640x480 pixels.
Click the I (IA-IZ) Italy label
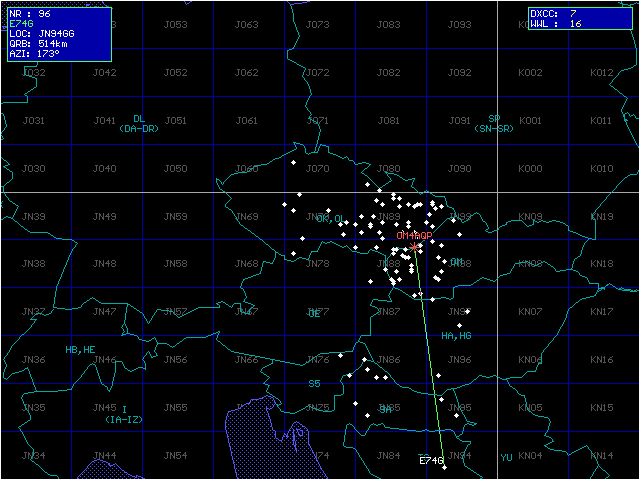tap(125, 415)
